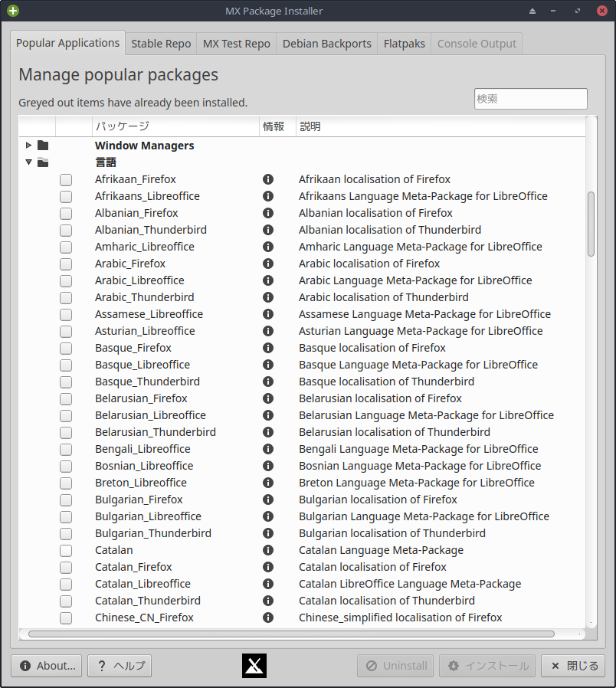Click the インストール button
616x688 pixels.
tap(487, 666)
